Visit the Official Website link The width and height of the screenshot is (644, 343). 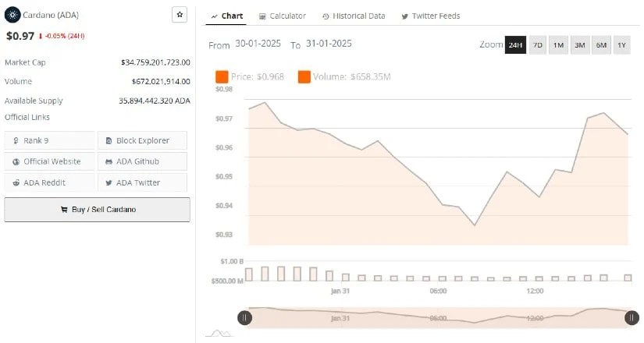click(49, 161)
